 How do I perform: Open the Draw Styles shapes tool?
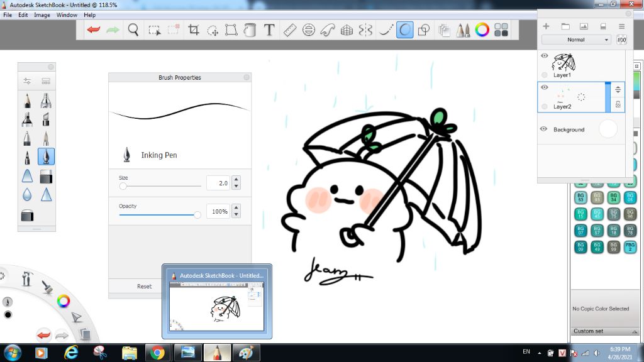[x=423, y=30]
